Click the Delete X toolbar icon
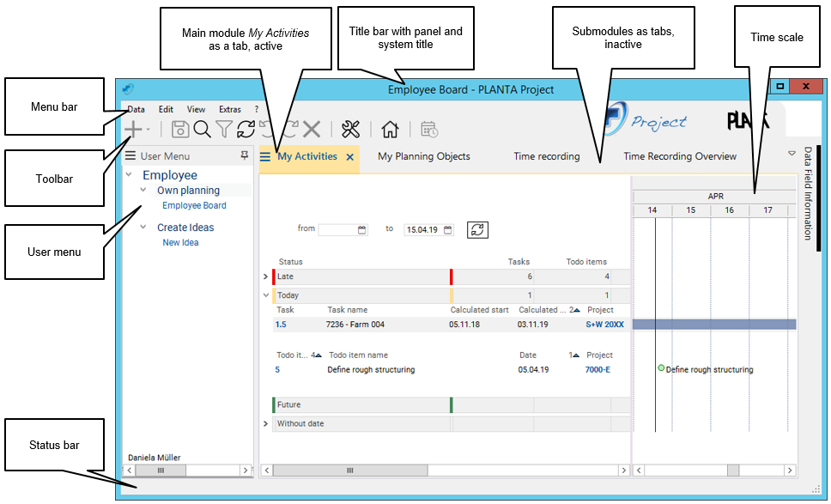 312,129
